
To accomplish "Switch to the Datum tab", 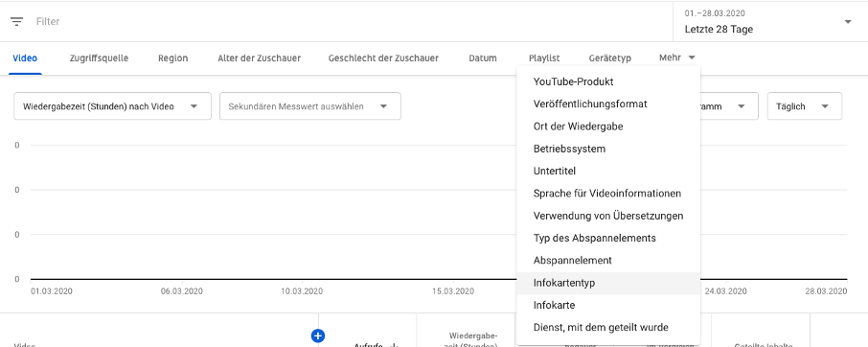I will (482, 58).
